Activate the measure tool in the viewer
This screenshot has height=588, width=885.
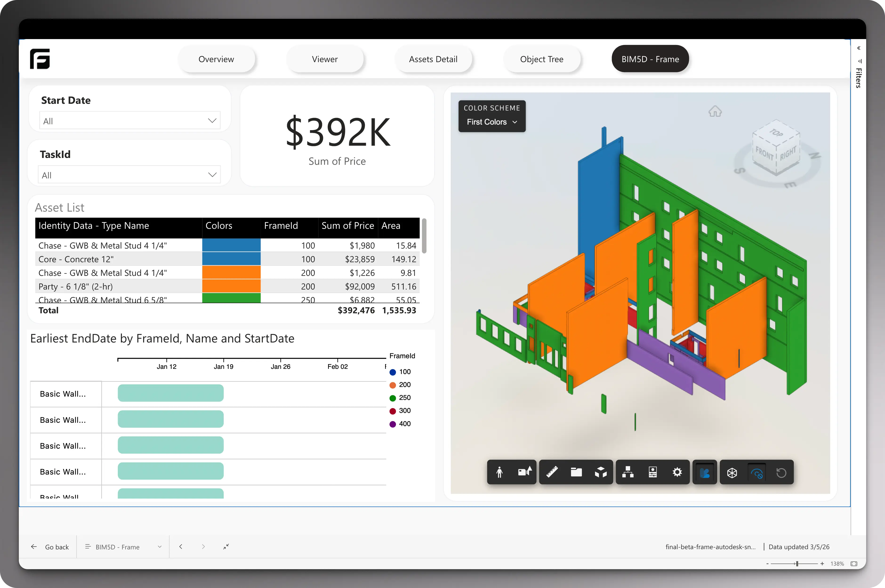tap(551, 472)
